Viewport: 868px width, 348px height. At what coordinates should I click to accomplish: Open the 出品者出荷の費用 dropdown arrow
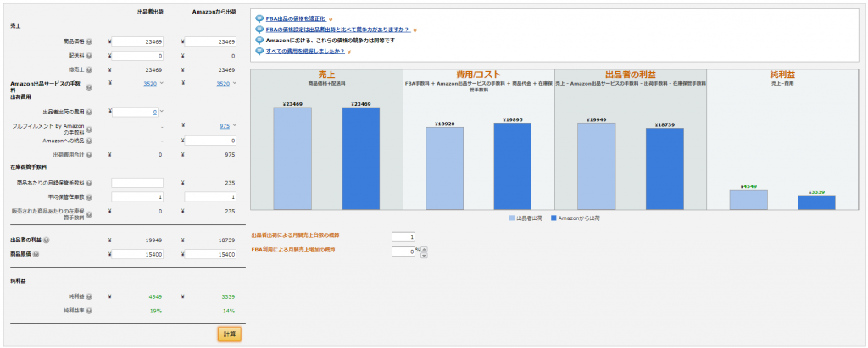(161, 112)
